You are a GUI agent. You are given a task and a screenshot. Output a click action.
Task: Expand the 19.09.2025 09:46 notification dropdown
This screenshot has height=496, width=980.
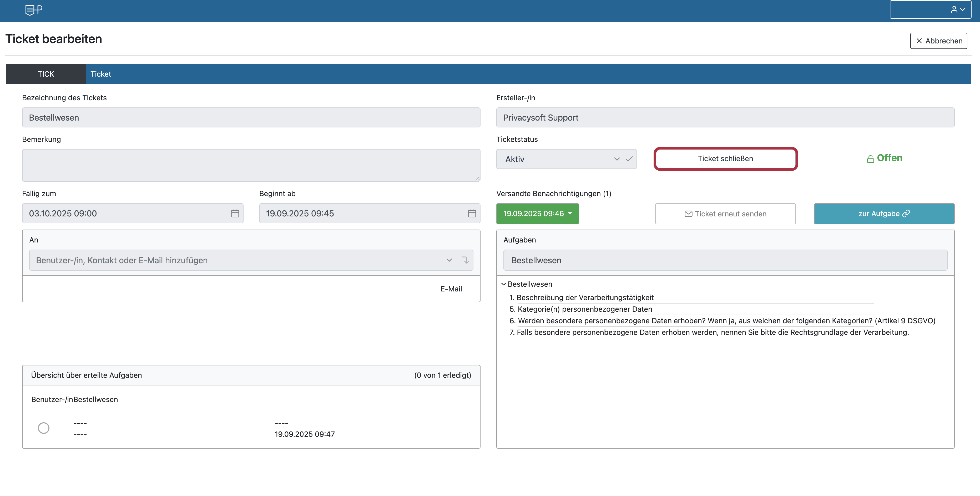tap(537, 214)
